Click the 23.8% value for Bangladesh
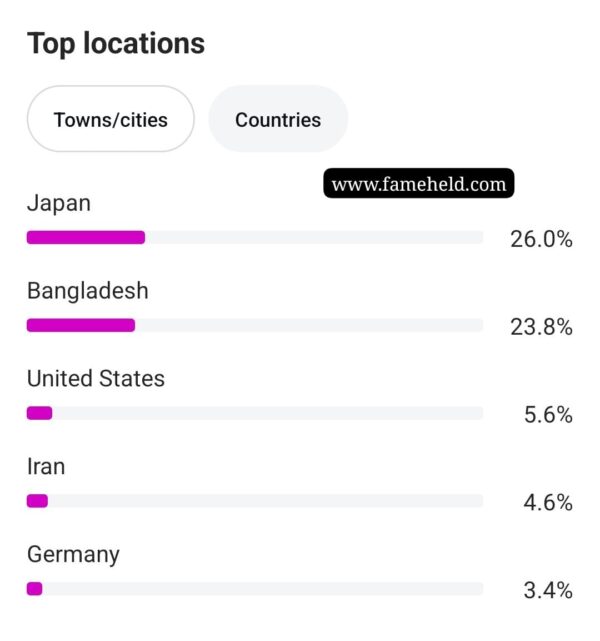This screenshot has width=600, height=641. [x=541, y=327]
